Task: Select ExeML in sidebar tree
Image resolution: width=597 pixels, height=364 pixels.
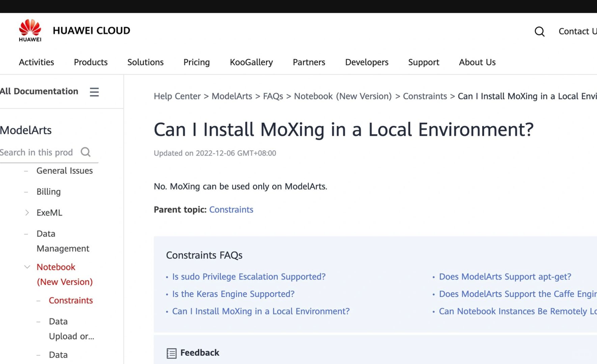Action: point(49,213)
